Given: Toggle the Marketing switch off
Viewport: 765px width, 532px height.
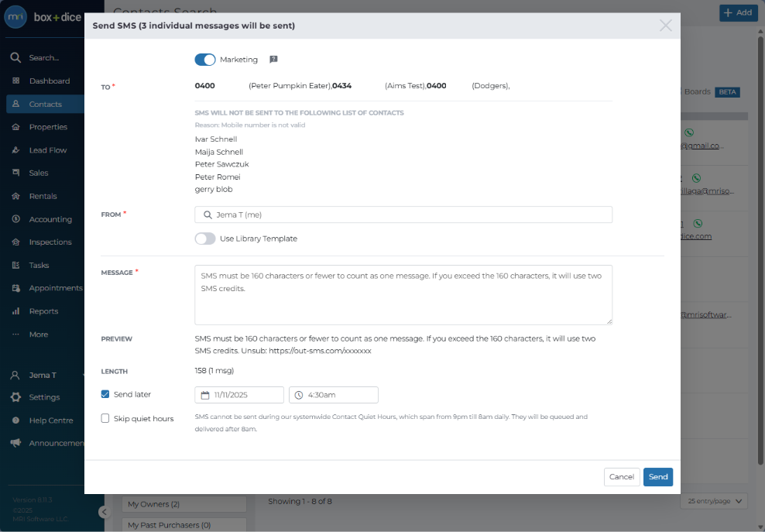Looking at the screenshot, I should click(205, 60).
